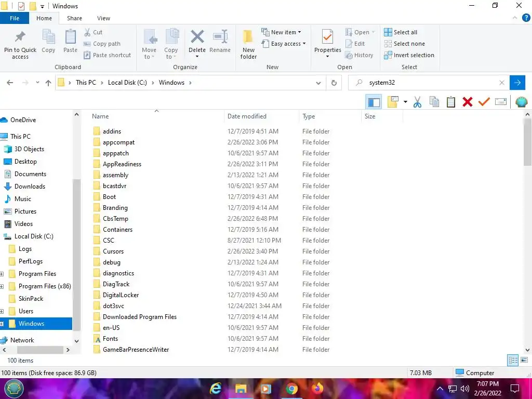532x399 pixels.
Task: Select Downloads in navigation pane
Action: coord(30,187)
